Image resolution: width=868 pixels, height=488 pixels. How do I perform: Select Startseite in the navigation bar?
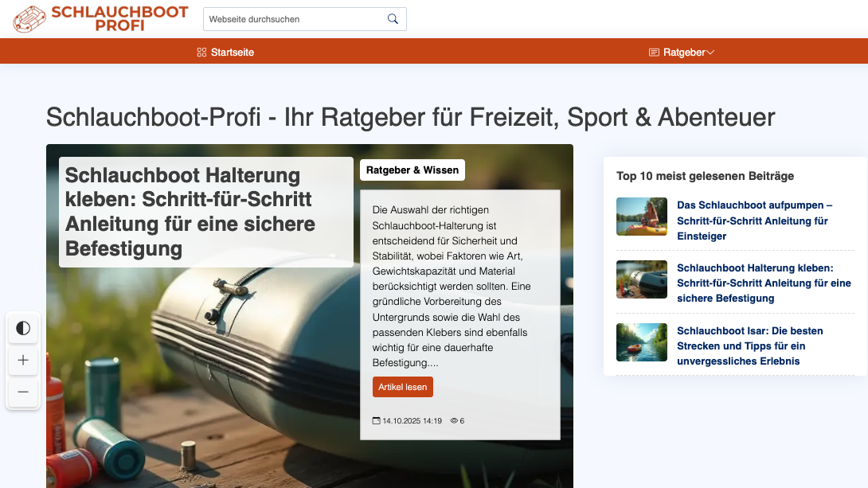(x=232, y=52)
